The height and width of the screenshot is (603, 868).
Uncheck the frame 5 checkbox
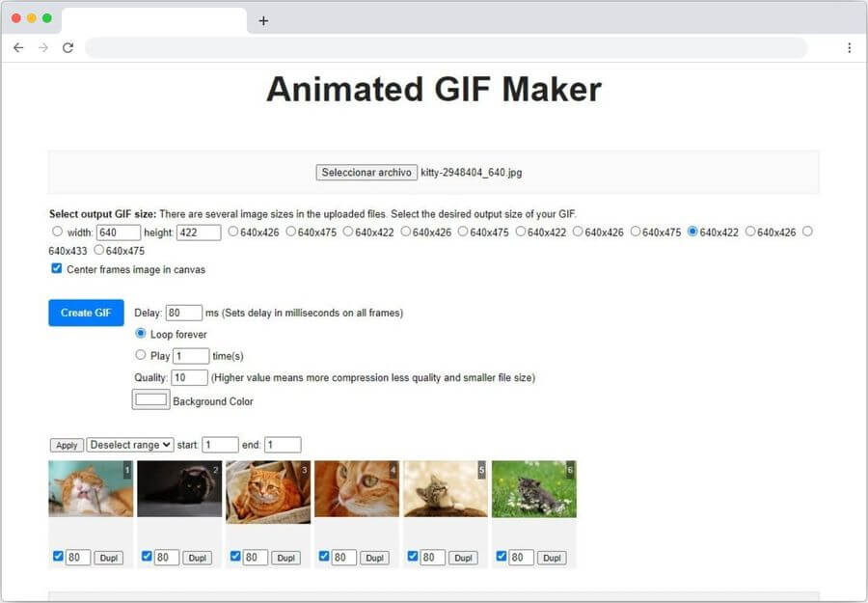pos(413,556)
